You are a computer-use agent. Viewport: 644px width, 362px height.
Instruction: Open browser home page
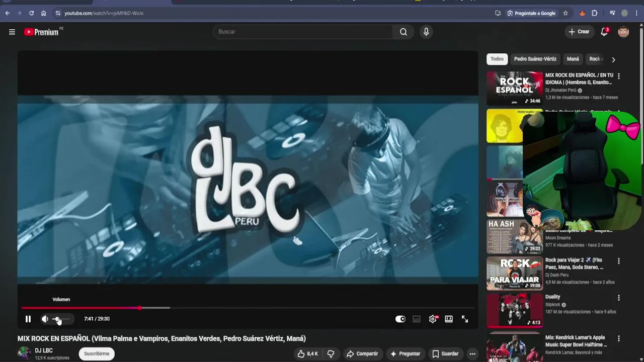[43, 13]
